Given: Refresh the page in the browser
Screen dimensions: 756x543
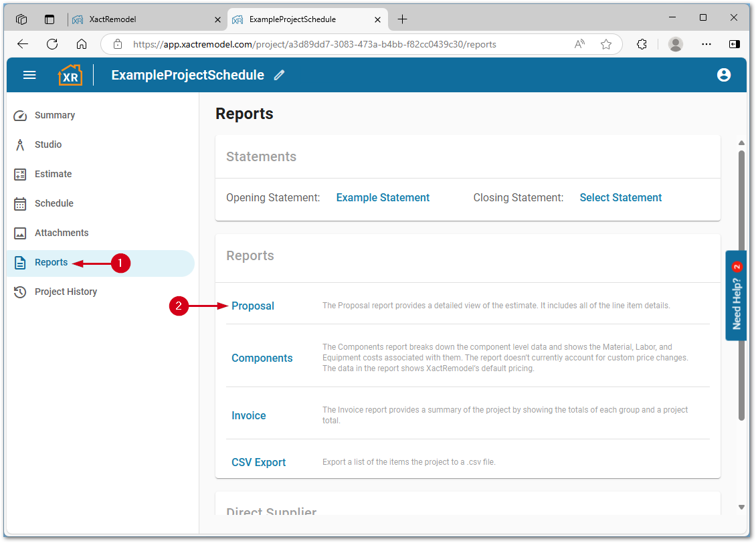Looking at the screenshot, I should [x=52, y=44].
